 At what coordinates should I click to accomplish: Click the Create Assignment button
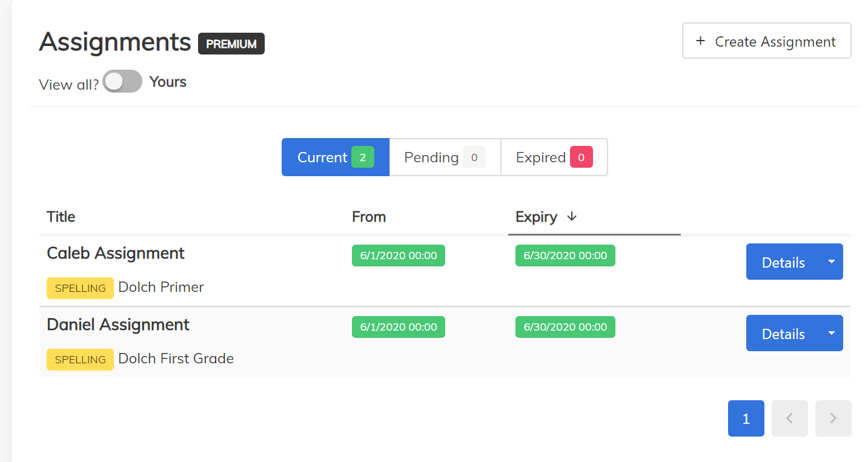click(x=766, y=41)
